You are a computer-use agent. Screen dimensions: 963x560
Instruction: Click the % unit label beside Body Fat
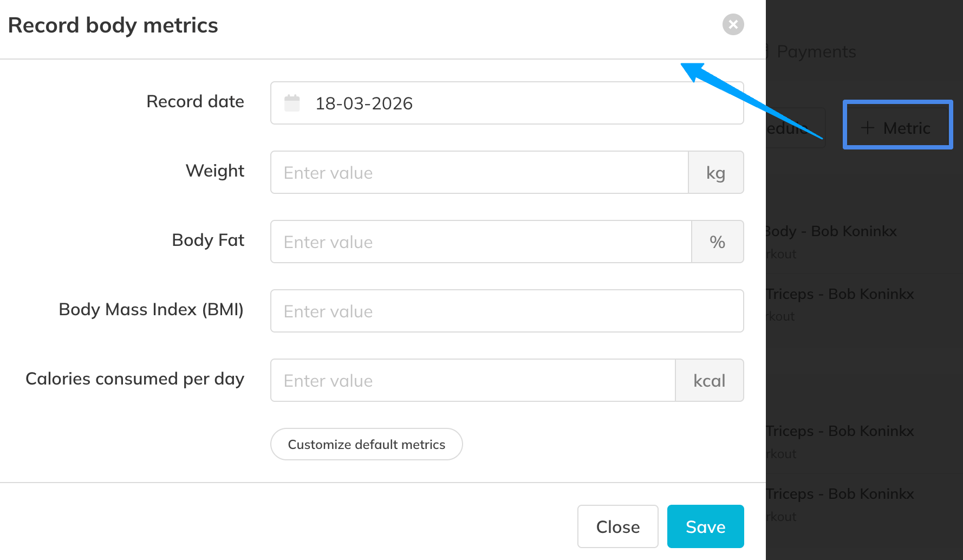[717, 242]
